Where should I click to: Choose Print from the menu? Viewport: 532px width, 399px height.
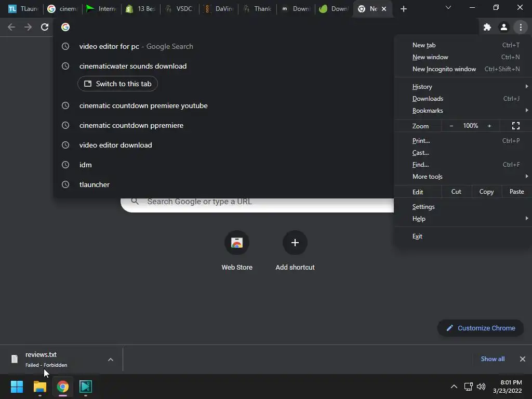tap(463, 140)
